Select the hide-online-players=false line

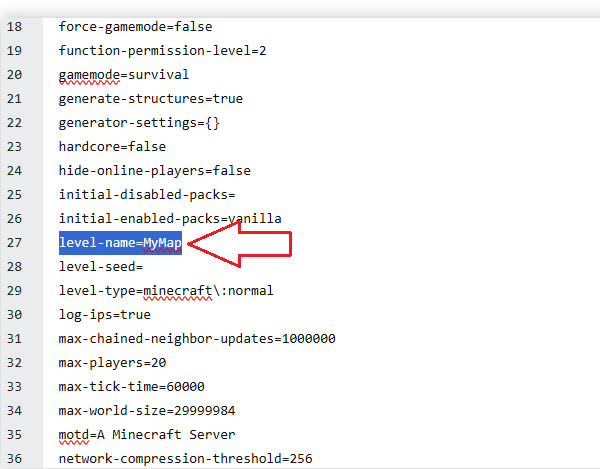click(x=154, y=171)
